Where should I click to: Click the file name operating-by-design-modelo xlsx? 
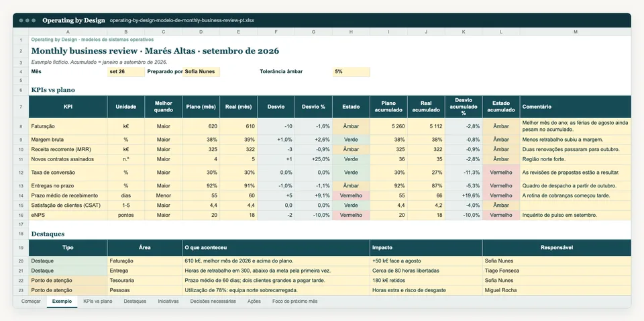point(182,20)
